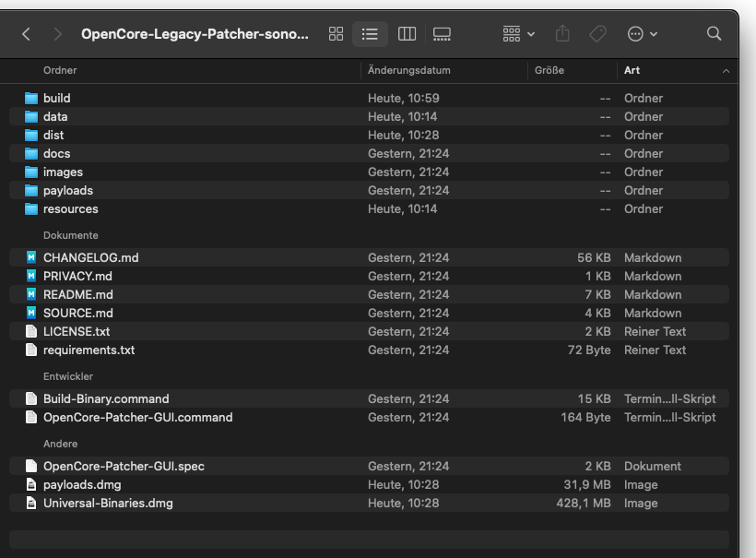Screen dimensions: 756x558
Task: Select the file name README.md
Action: pyautogui.click(x=78, y=294)
